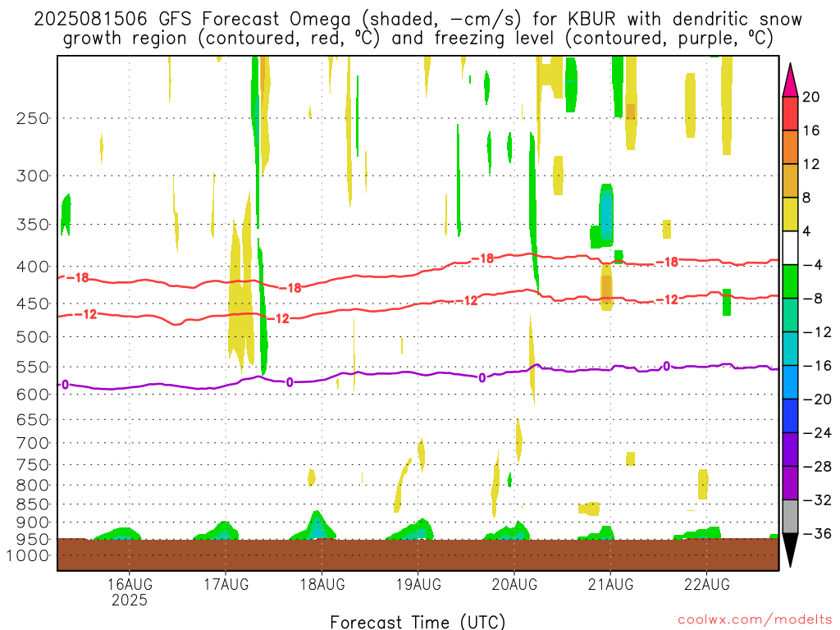Screen dimensions: 840x630
Task: Select the 950 pressure level label
Action: [33, 540]
